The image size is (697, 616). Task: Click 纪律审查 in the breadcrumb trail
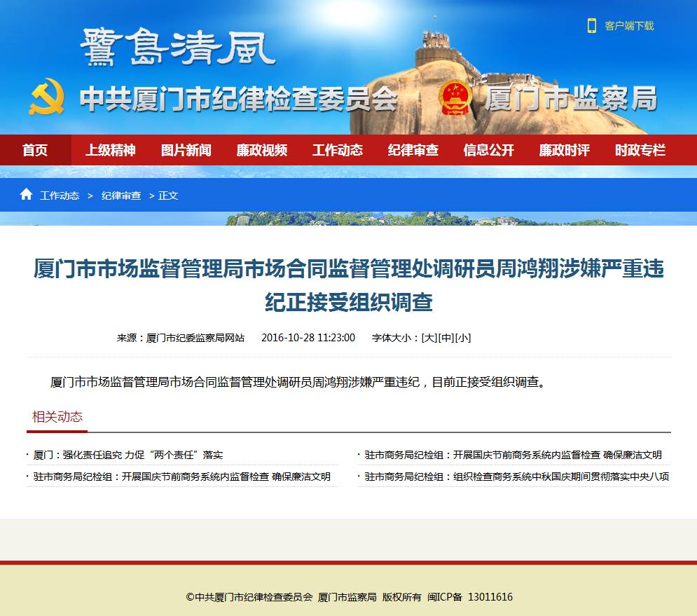121,196
